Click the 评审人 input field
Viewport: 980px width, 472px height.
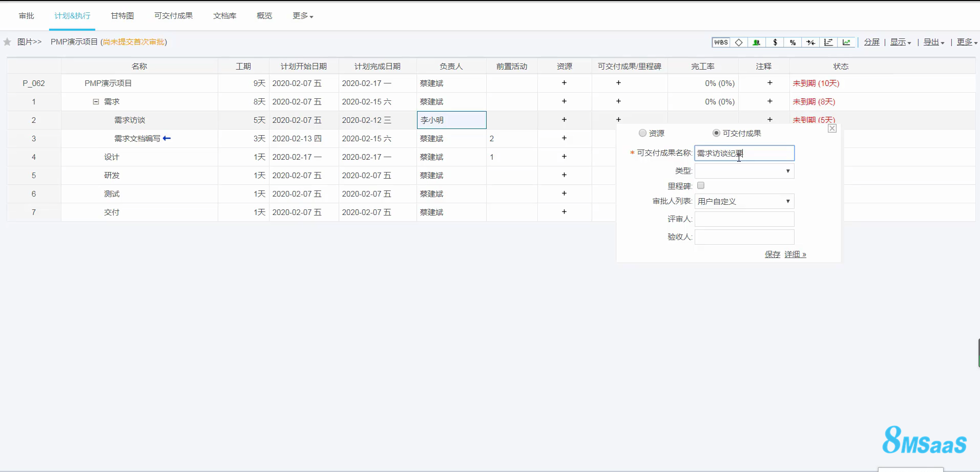[x=744, y=219]
